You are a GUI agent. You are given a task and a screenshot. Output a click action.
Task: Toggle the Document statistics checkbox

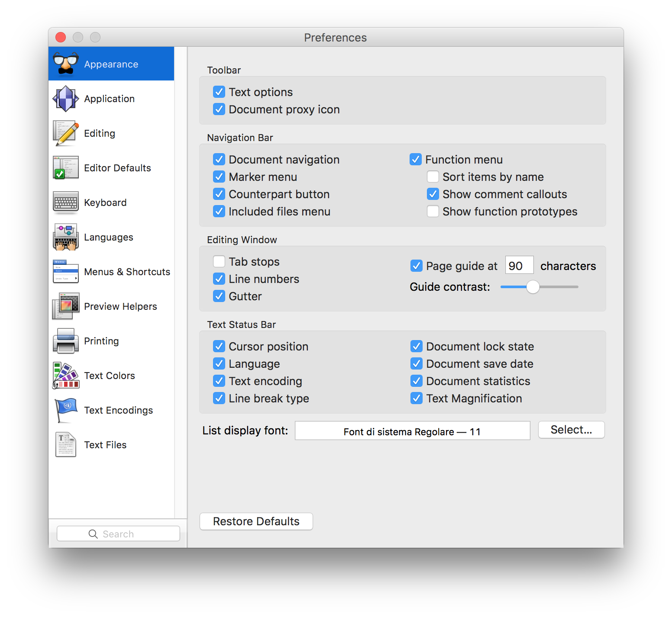coord(417,381)
